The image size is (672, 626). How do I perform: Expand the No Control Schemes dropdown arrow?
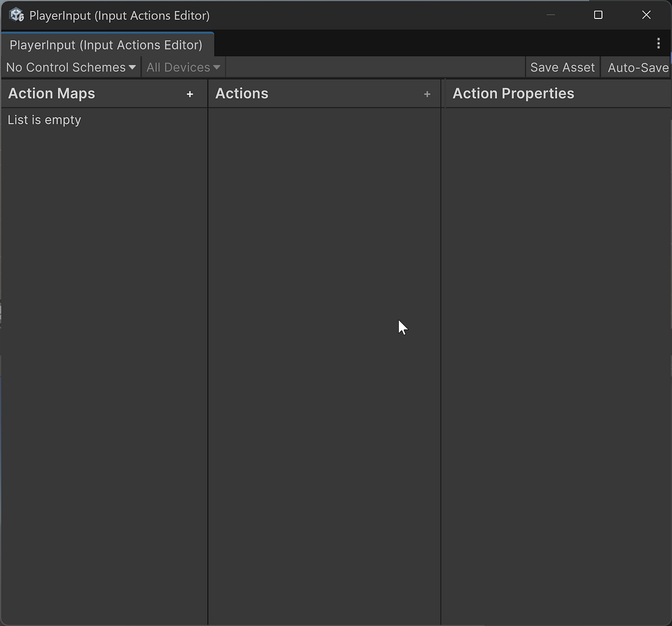[133, 67]
